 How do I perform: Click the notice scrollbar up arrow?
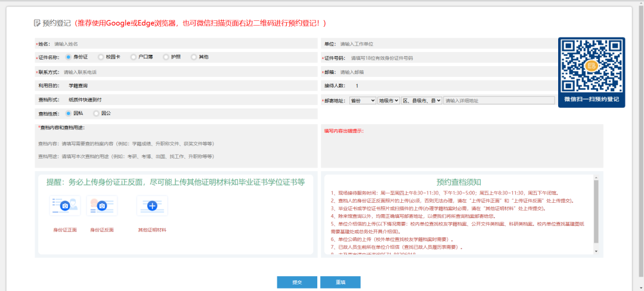coord(596,177)
